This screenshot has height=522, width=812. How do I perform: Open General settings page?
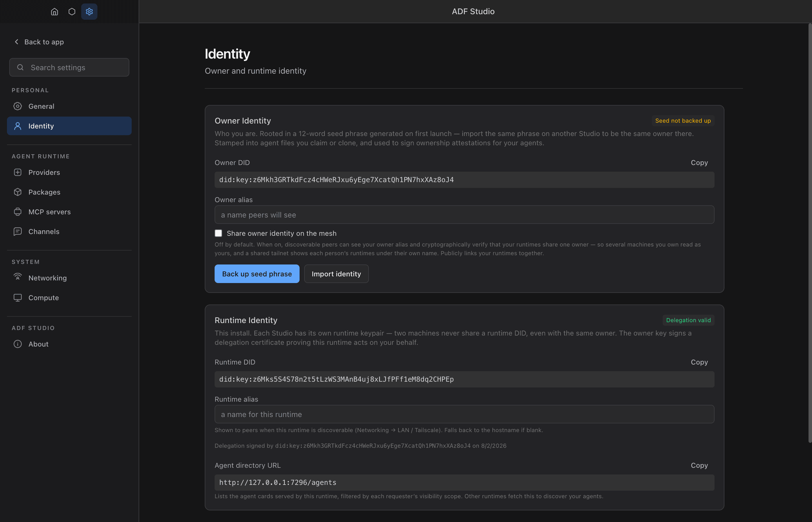(x=69, y=106)
